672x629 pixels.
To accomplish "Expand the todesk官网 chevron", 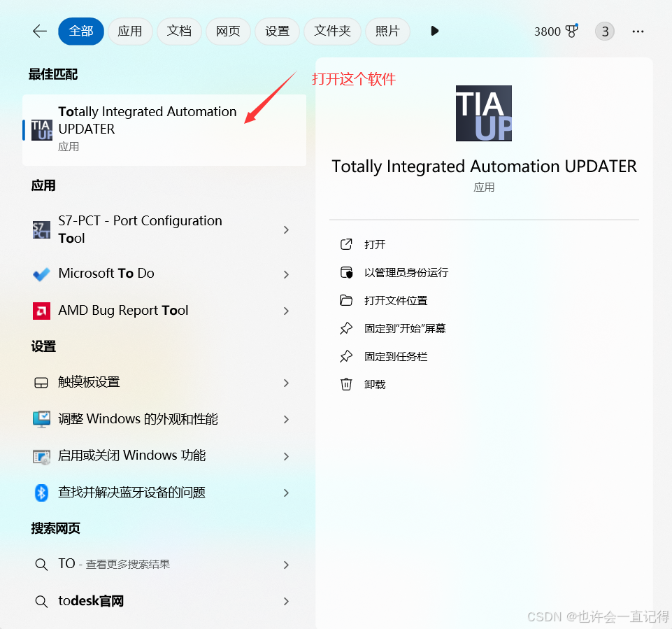I will pos(286,602).
